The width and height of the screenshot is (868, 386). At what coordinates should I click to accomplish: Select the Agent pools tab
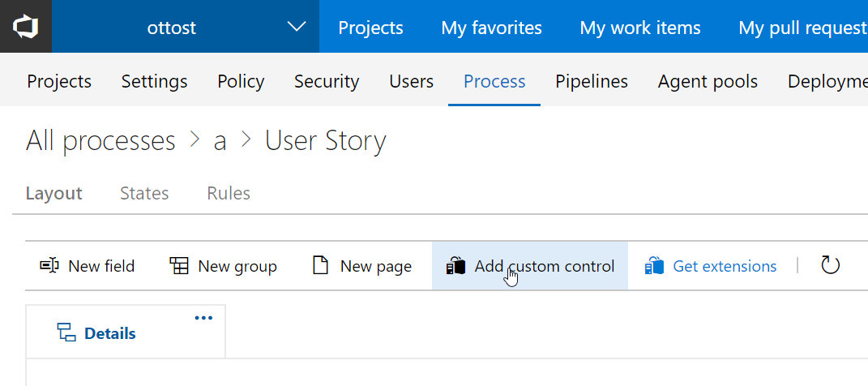tap(708, 81)
